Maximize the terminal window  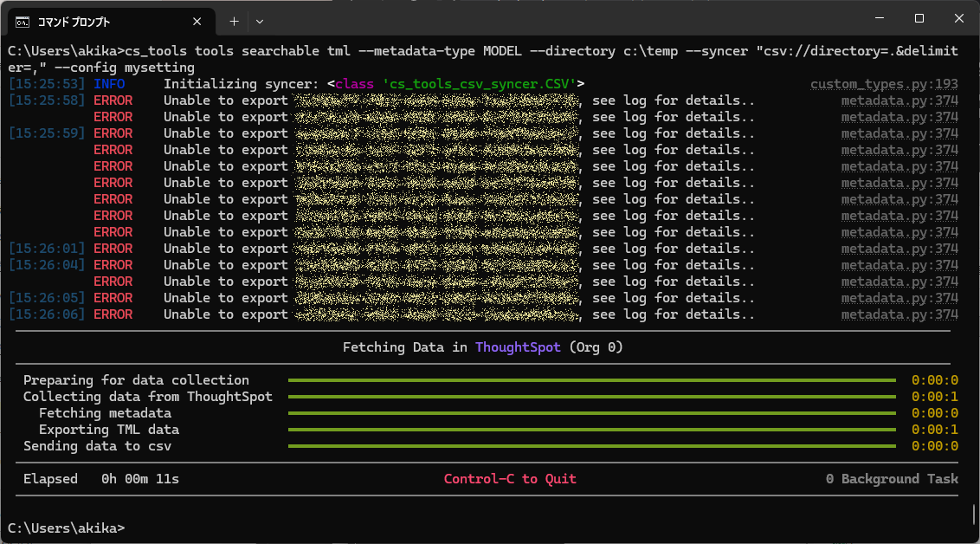919,19
